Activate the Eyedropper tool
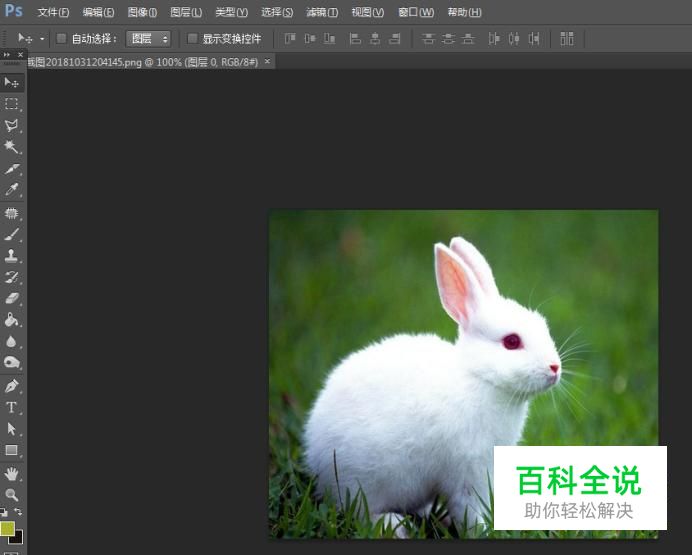Viewport: 692px width, 555px height. pyautogui.click(x=12, y=191)
